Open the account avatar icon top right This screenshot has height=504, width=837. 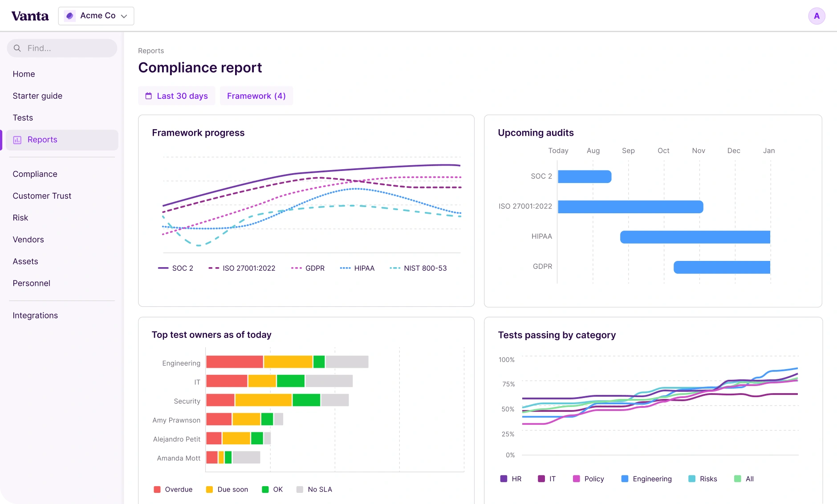point(817,16)
